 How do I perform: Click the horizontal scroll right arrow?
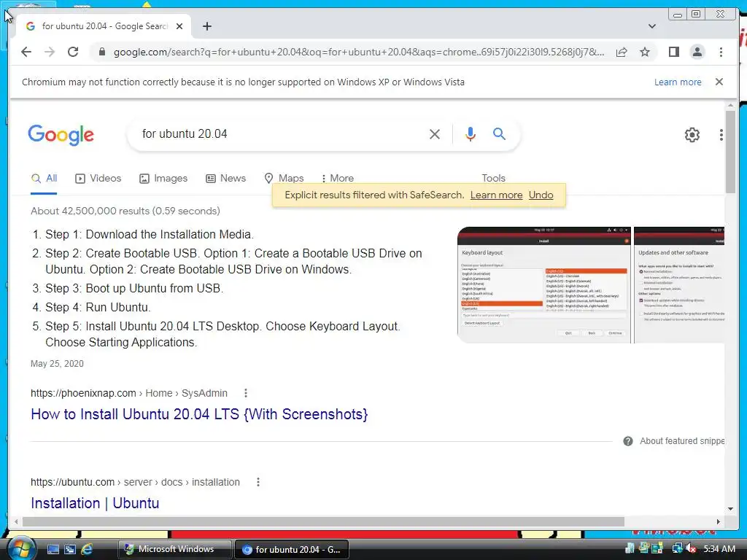coord(719,522)
